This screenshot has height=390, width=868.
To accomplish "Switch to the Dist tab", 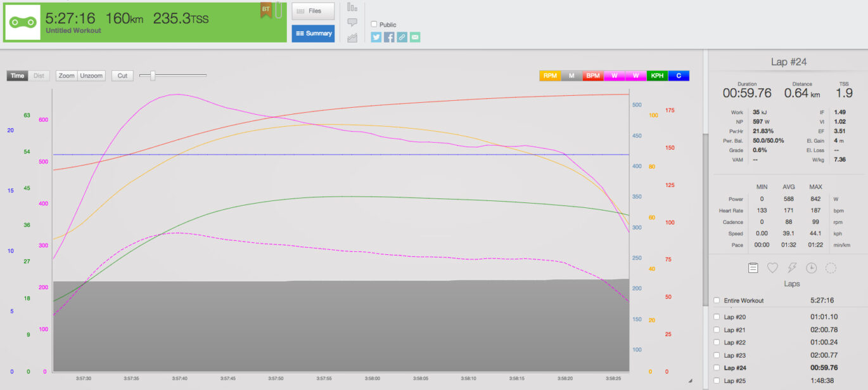I will coord(38,75).
